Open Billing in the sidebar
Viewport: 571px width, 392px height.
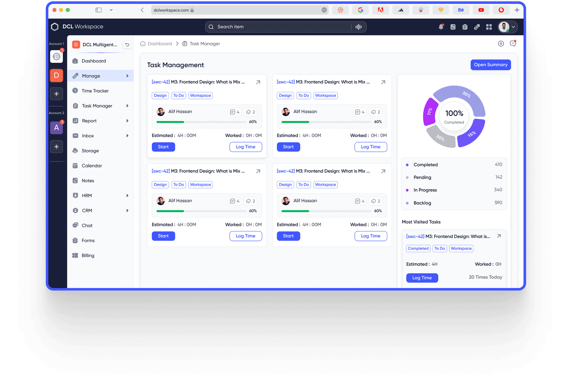tap(101, 255)
